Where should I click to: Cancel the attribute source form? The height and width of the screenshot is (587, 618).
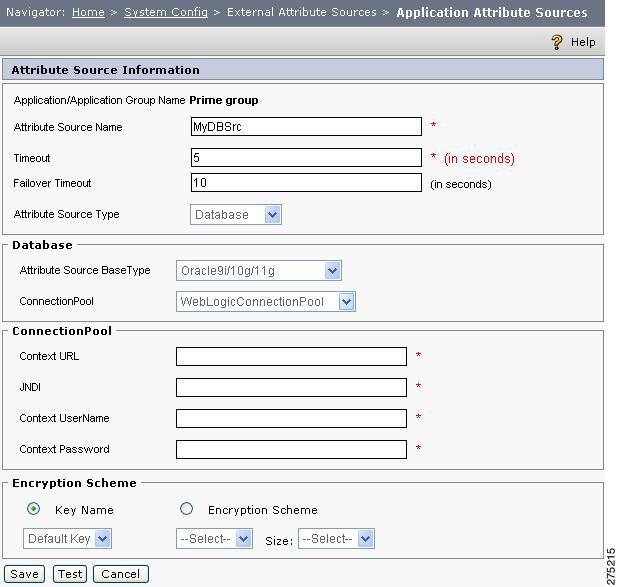pyautogui.click(x=121, y=574)
